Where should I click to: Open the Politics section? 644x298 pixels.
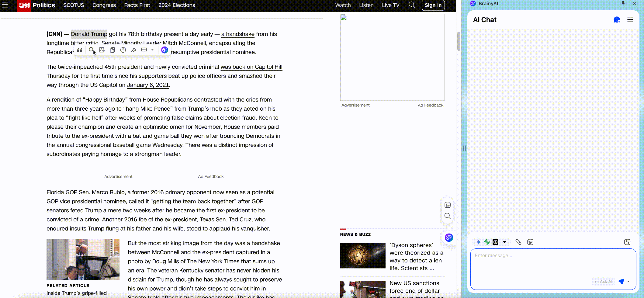coord(44,5)
